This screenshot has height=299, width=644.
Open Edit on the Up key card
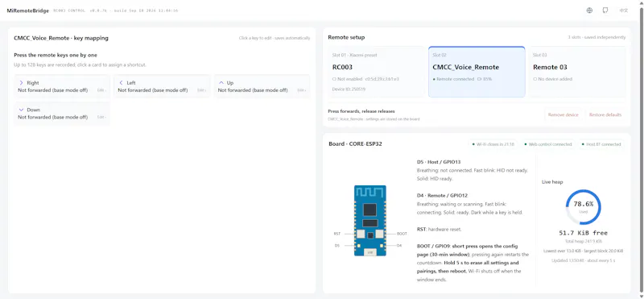pyautogui.click(x=301, y=90)
